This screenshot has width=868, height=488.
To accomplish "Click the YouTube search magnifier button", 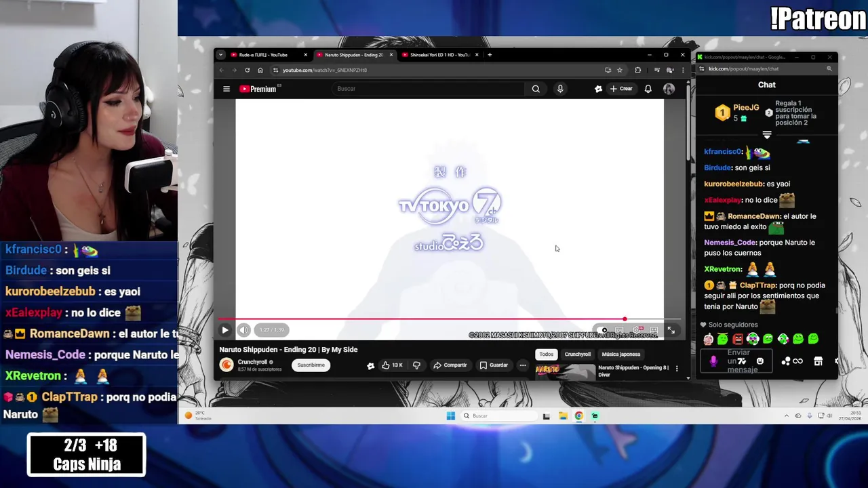I will pyautogui.click(x=536, y=89).
